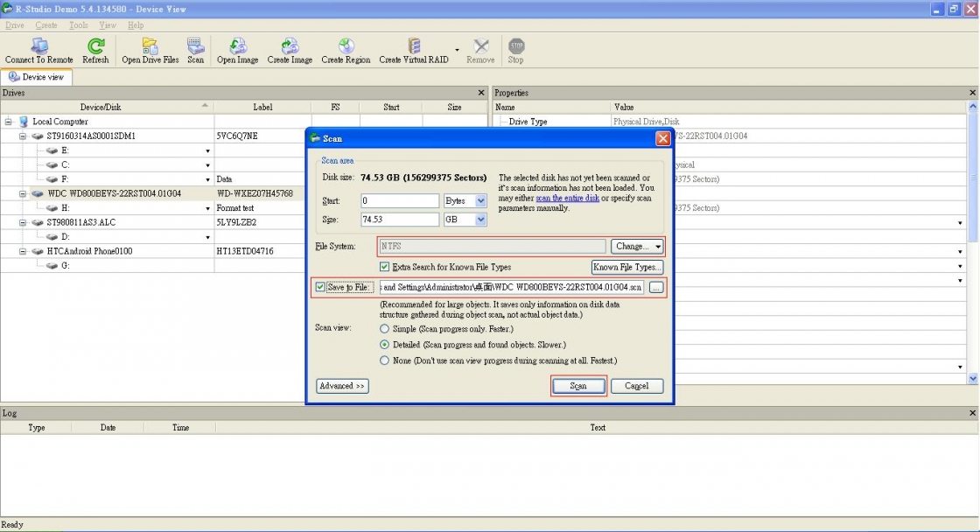
Task: Click the scan the entire disk link
Action: tap(568, 198)
